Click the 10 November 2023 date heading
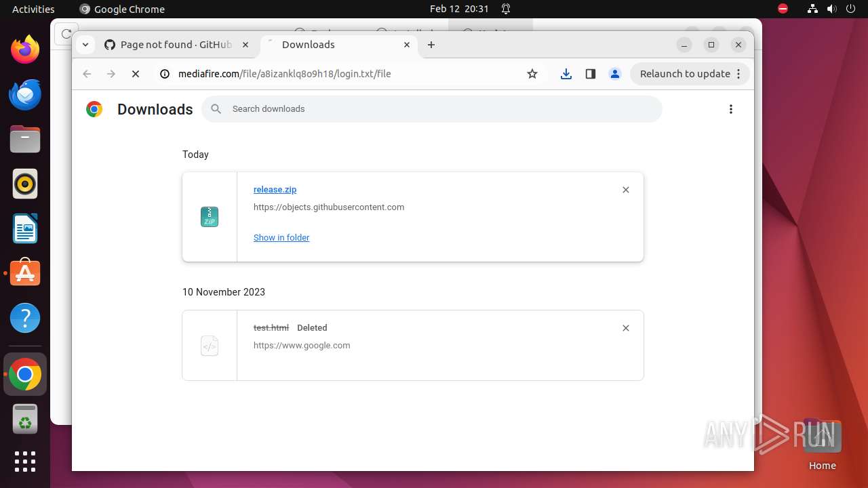This screenshot has width=868, height=488. (x=224, y=292)
